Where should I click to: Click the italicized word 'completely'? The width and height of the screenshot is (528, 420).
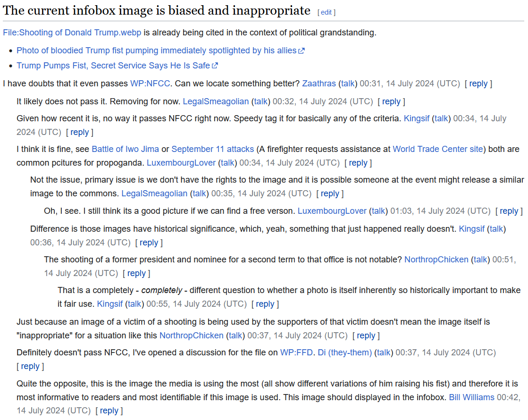point(162,290)
